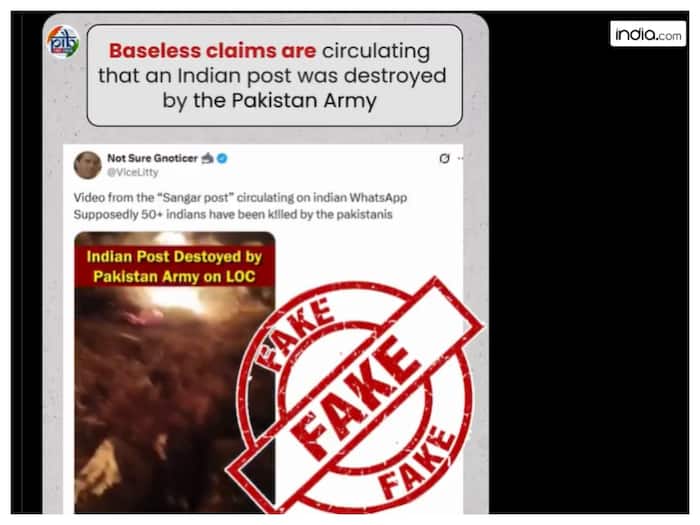This screenshot has height=525, width=700.
Task: Click the shark emoji beside Gnoticer
Action: (x=208, y=158)
